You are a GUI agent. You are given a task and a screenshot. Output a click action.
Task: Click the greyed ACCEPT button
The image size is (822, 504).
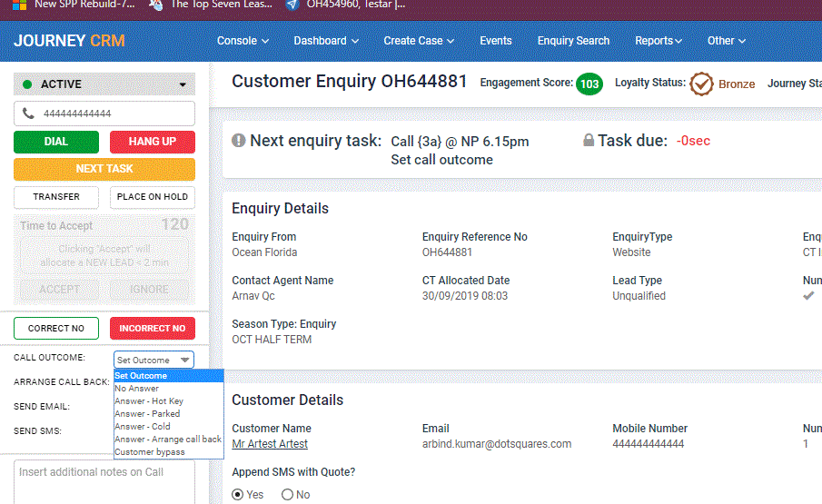(x=59, y=289)
